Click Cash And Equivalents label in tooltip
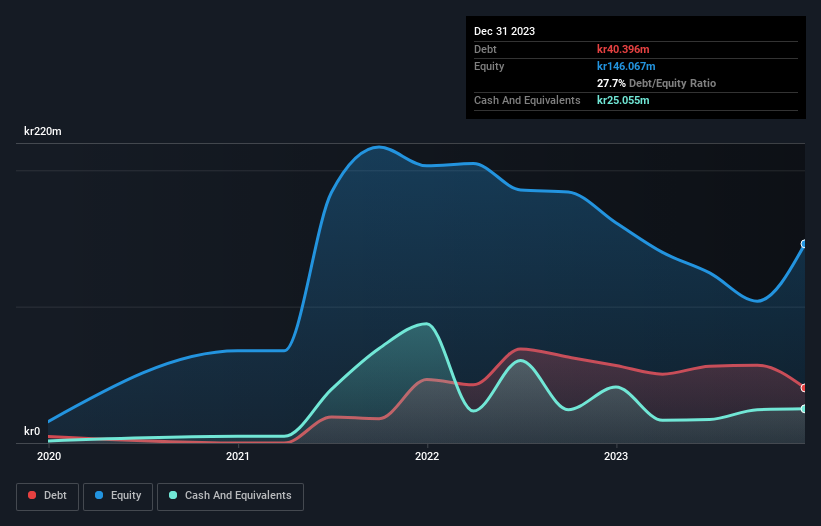 coord(527,100)
